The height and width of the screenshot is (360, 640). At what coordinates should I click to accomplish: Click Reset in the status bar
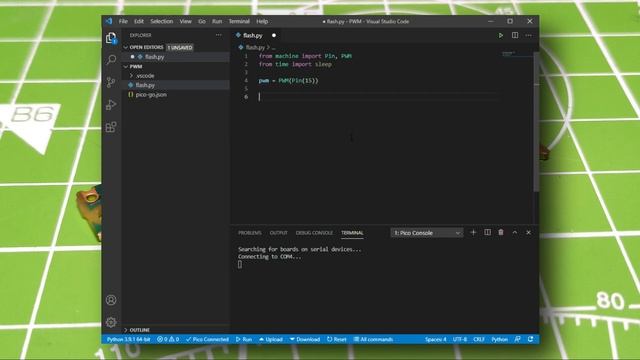click(x=337, y=339)
